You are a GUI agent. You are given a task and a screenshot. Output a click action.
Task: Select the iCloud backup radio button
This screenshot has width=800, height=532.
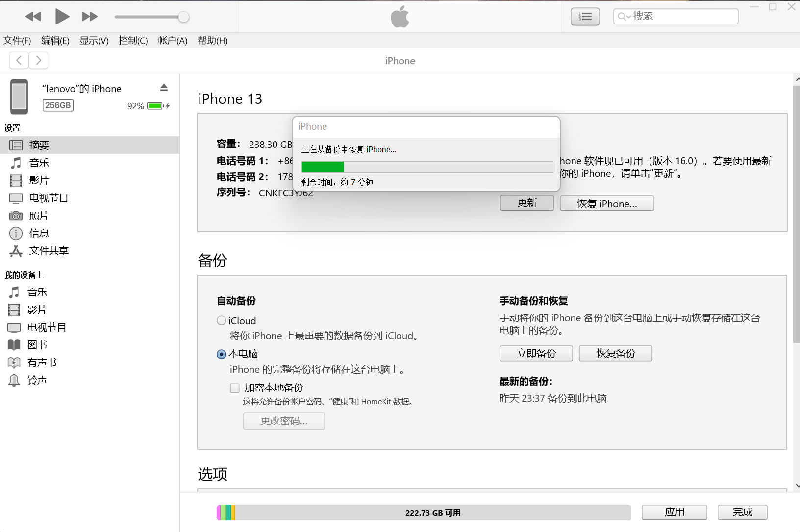222,321
